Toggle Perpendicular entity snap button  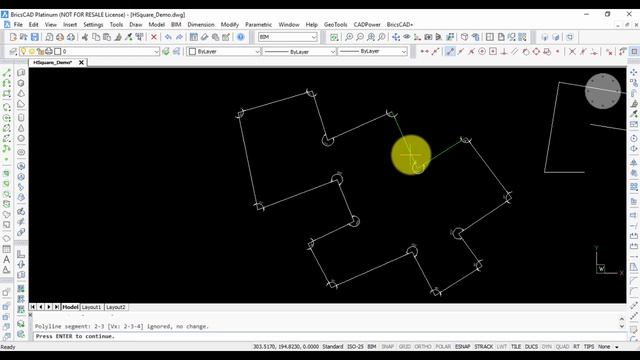click(504, 51)
